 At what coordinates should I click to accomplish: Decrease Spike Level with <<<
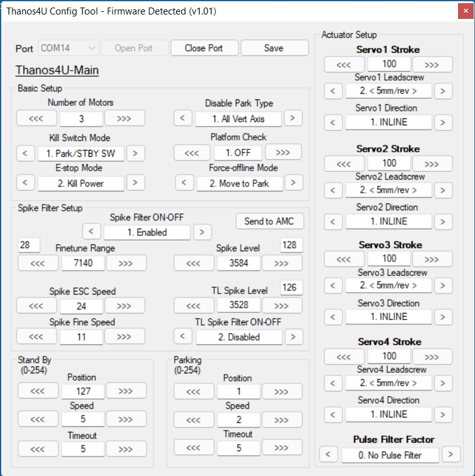click(x=194, y=263)
